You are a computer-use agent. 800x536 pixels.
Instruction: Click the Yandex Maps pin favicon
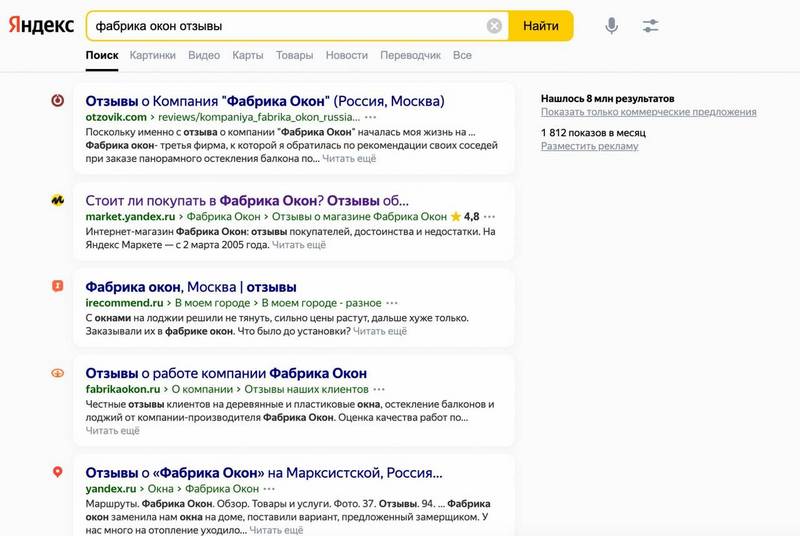coord(58,472)
